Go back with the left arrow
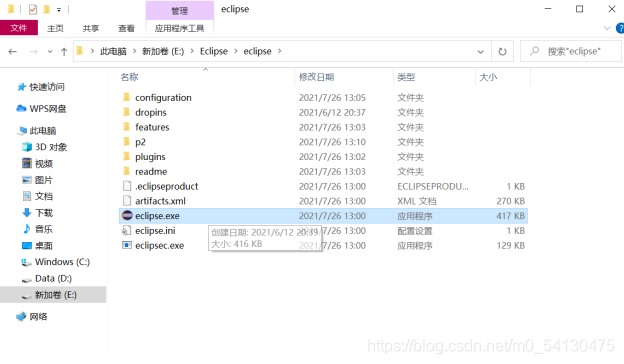 (13, 51)
